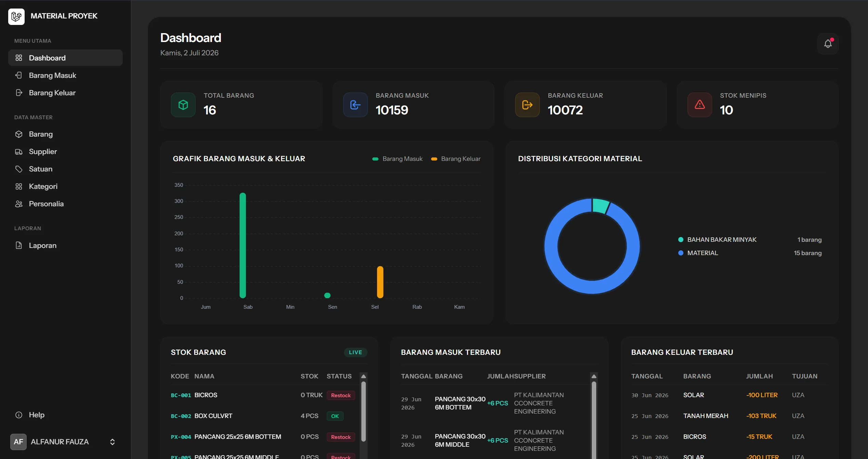Screen dimensions: 868x459
Task: Click Barang Masuk Terbaru scroll up arrow
Action: point(594,376)
